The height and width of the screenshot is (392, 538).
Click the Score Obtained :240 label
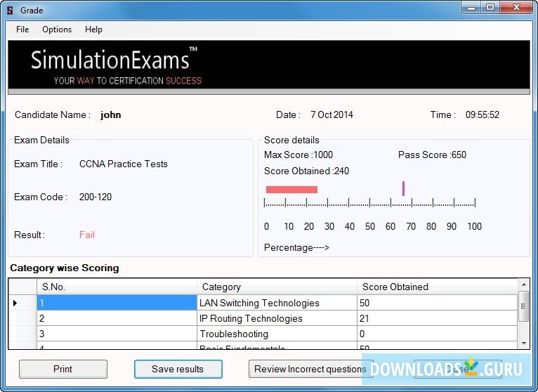point(306,171)
